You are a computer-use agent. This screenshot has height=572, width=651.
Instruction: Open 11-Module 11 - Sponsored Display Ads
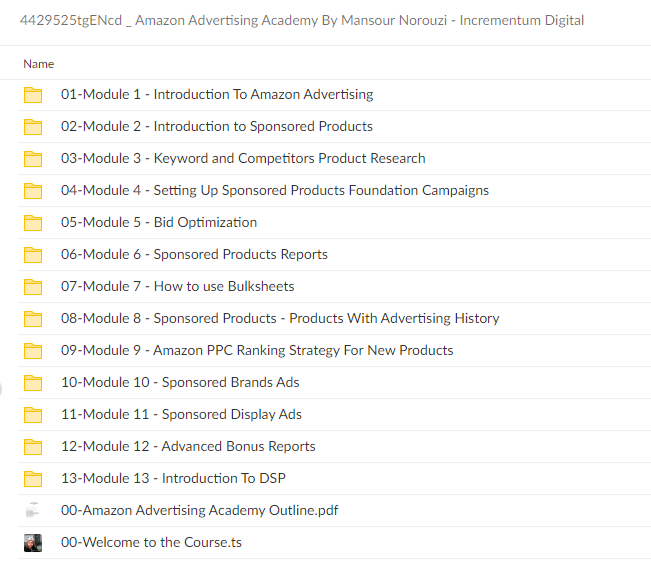[181, 414]
